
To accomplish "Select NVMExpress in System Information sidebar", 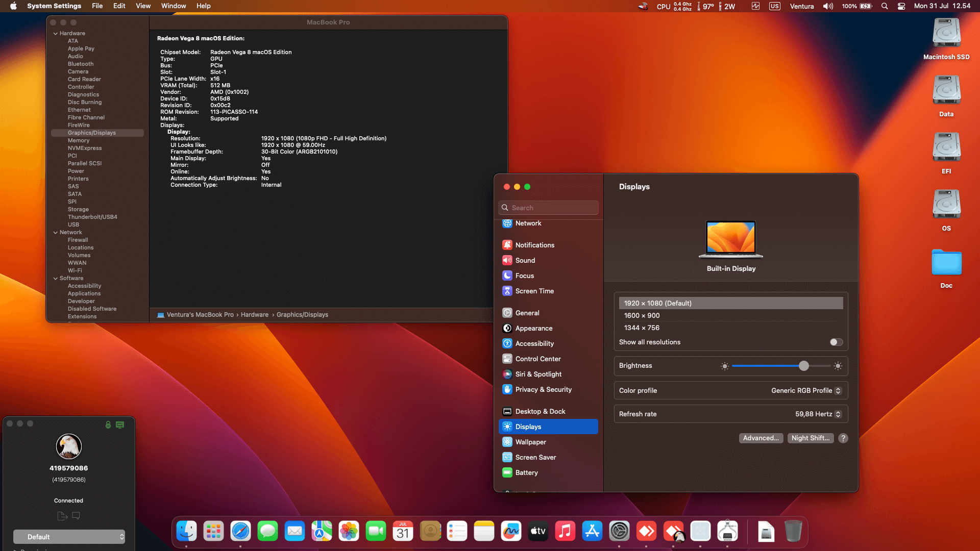I will click(x=85, y=148).
